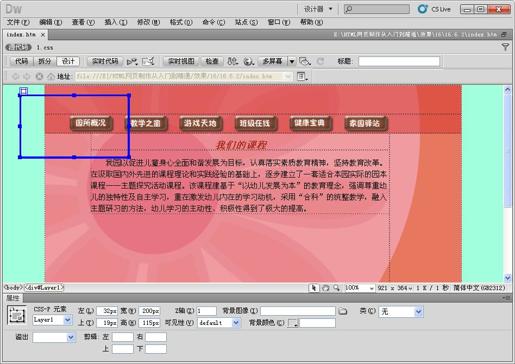Click the CSS-P element icon in Properties

(x=17, y=315)
